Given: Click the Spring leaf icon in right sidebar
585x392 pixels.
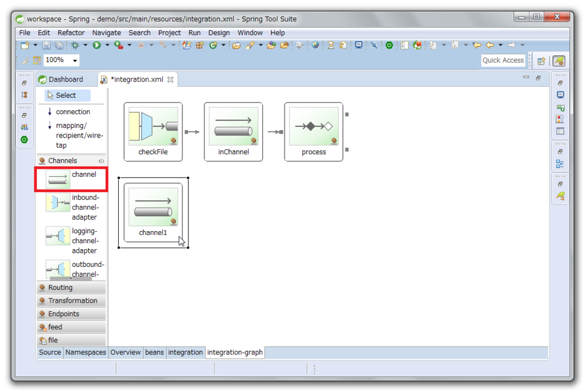Looking at the screenshot, I should pos(560,196).
